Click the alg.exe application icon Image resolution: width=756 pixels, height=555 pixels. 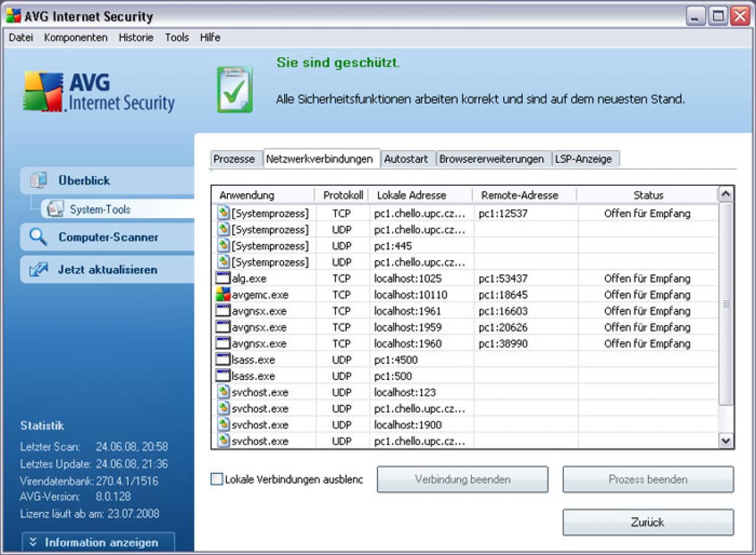click(x=223, y=278)
